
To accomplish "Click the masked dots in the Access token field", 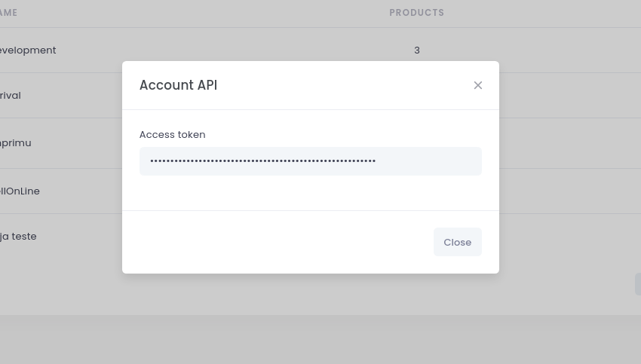I will pyautogui.click(x=262, y=161).
